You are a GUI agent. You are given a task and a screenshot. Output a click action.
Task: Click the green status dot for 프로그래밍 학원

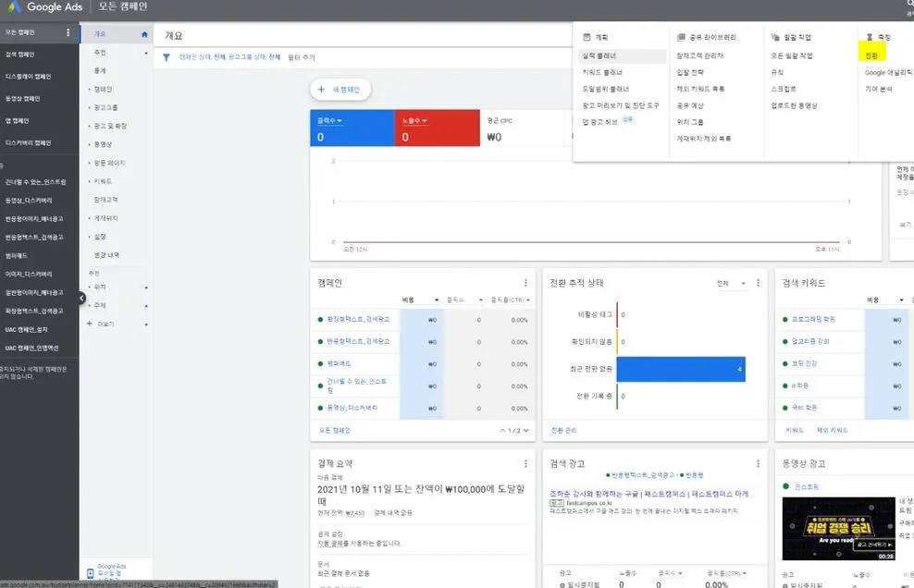785,319
